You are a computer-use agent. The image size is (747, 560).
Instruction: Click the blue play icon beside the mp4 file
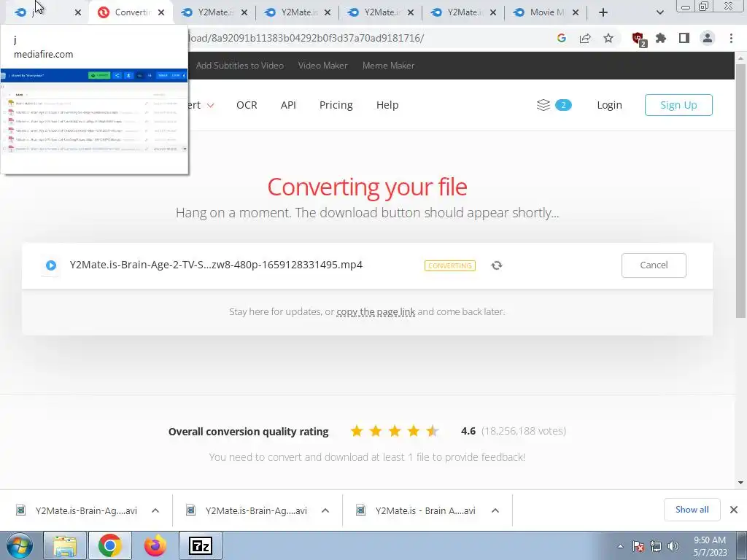tap(51, 265)
